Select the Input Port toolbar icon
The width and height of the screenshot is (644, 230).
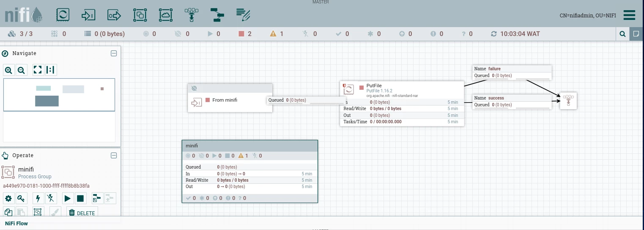tap(88, 15)
